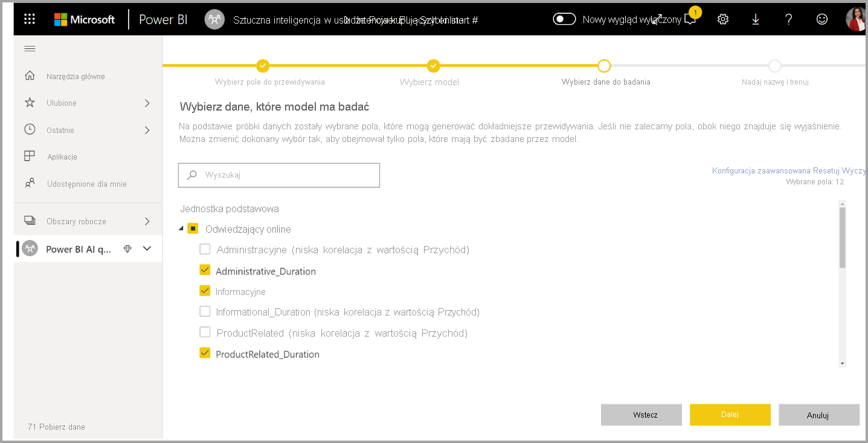
Task: Click the Resetuj link
Action: click(x=826, y=171)
